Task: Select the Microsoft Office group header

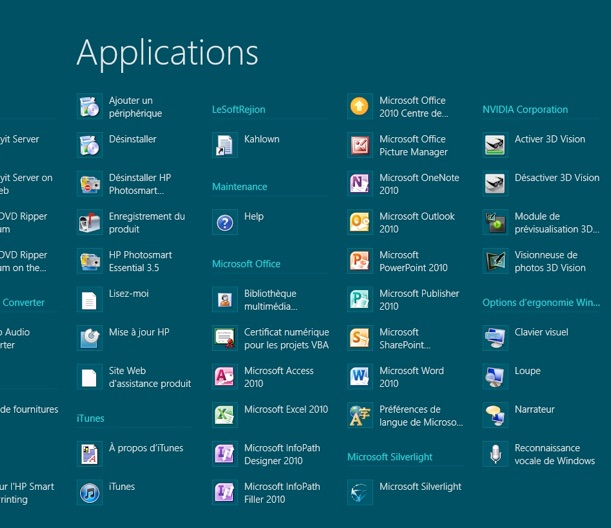Action: 246,264
